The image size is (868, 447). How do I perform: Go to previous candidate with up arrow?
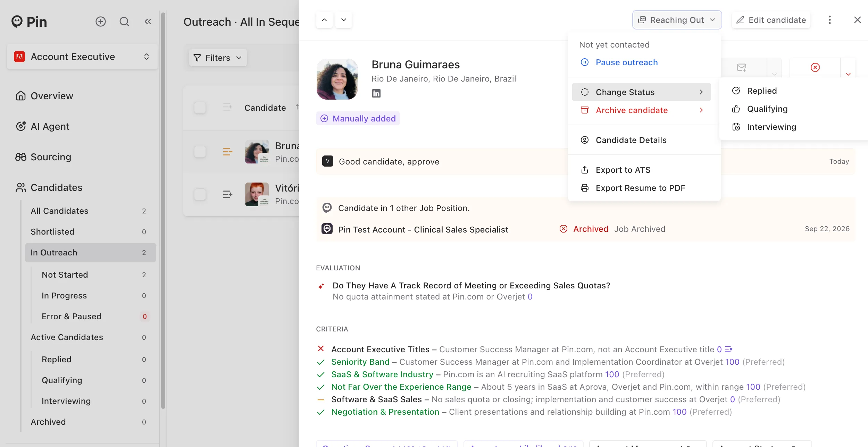coord(324,20)
